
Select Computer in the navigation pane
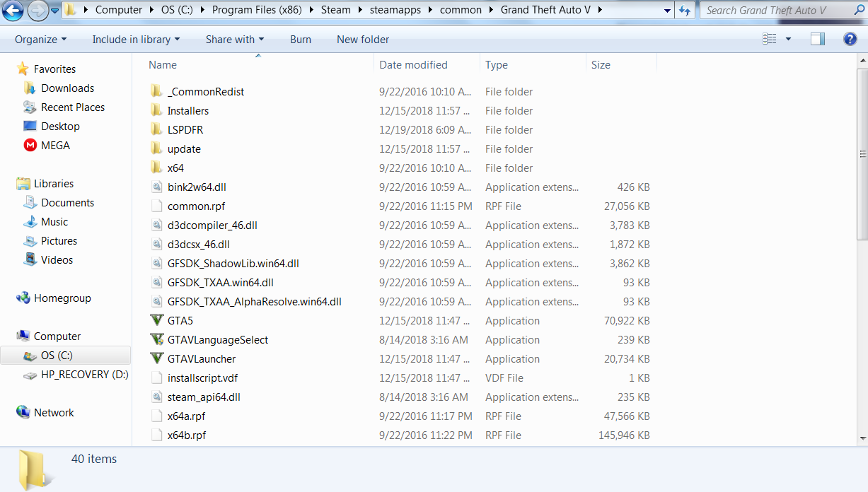pos(57,336)
